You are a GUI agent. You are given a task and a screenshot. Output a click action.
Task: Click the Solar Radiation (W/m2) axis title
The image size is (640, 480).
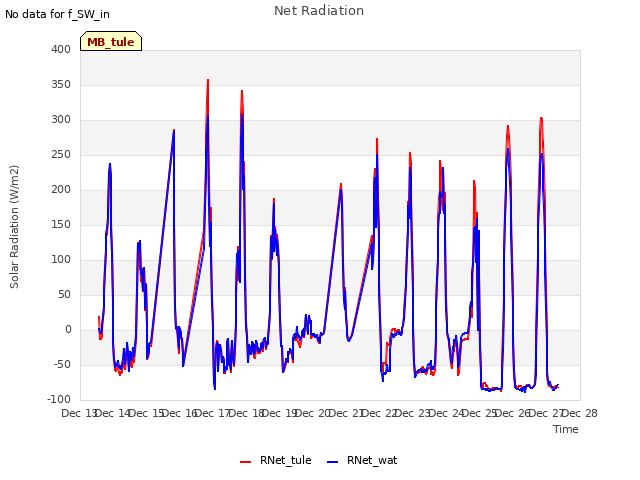pyautogui.click(x=14, y=227)
